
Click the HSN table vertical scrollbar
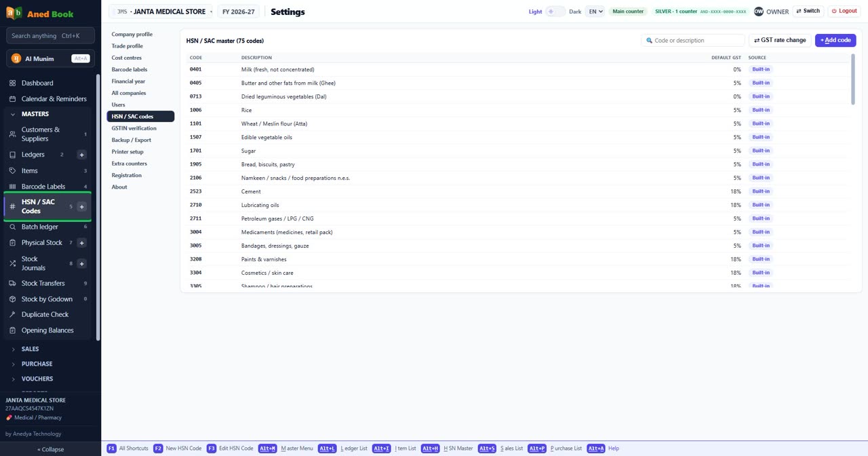point(853,79)
